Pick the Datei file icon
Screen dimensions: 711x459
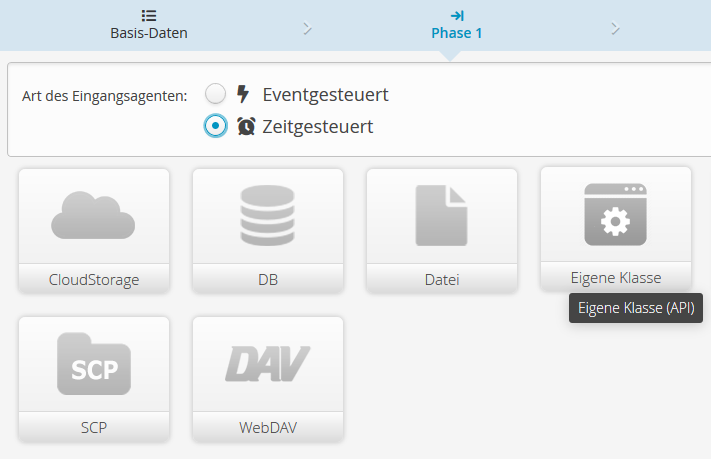pos(442,216)
